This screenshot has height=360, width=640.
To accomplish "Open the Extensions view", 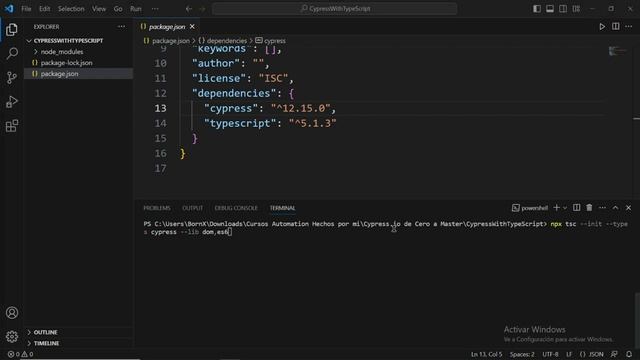I will pos(12,126).
